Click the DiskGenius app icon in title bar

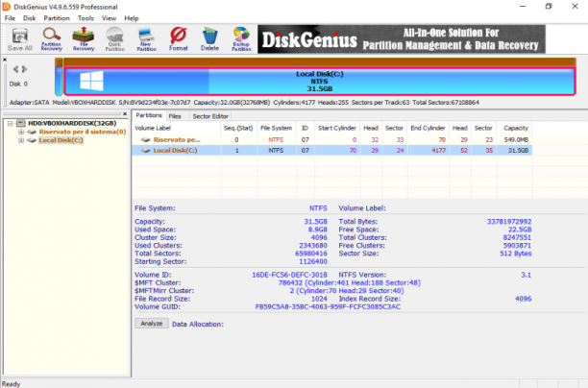[x=7, y=7]
